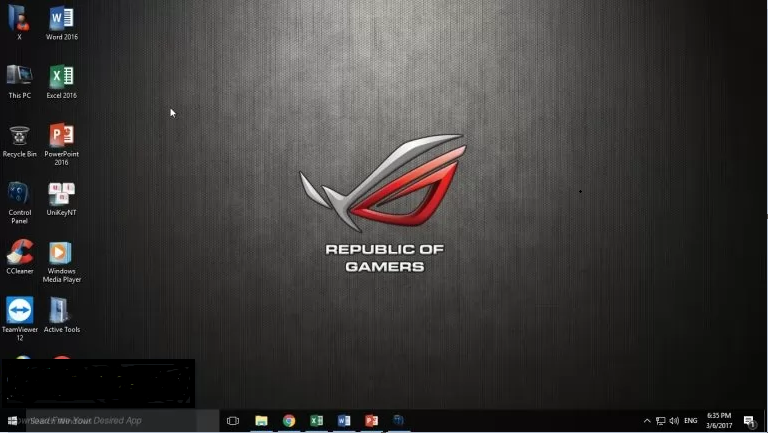768x433 pixels.
Task: Show hidden system tray icons
Action: pos(647,421)
